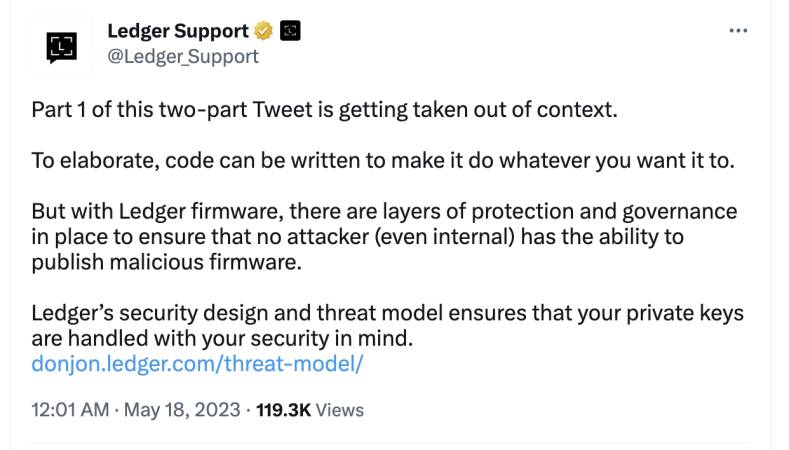Open the Ledger Support profile avatar

point(61,47)
